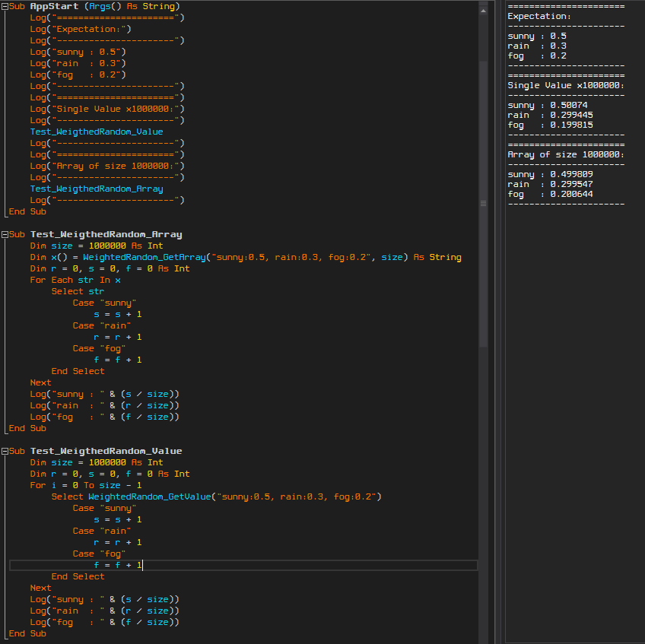Click 'fog : 0.2' in the log output
This screenshot has width=645, height=644.
click(x=537, y=56)
